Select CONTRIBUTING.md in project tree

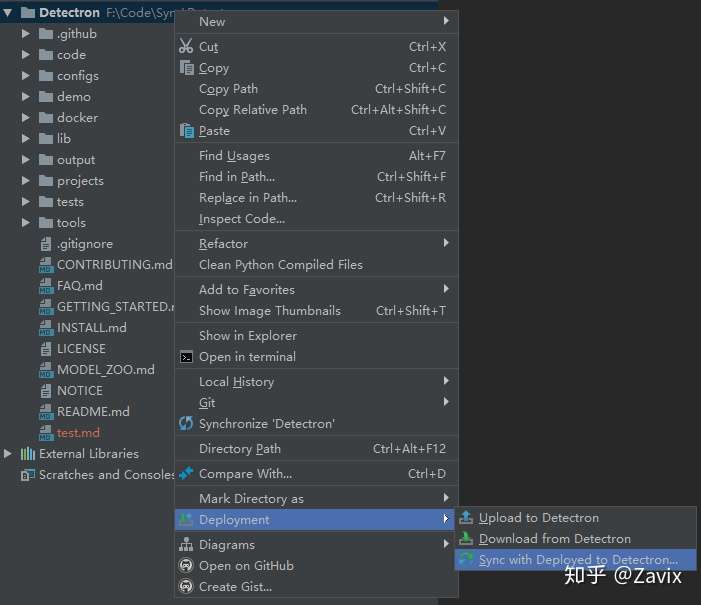114,265
